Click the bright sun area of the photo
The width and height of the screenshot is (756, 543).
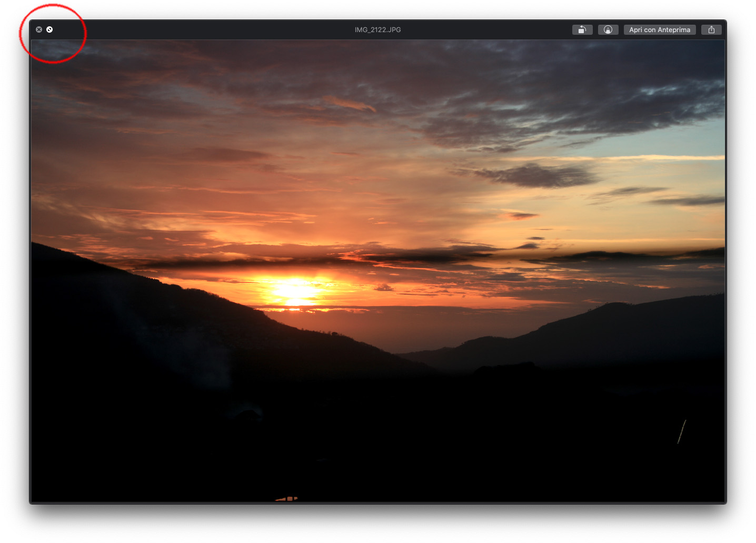point(291,290)
